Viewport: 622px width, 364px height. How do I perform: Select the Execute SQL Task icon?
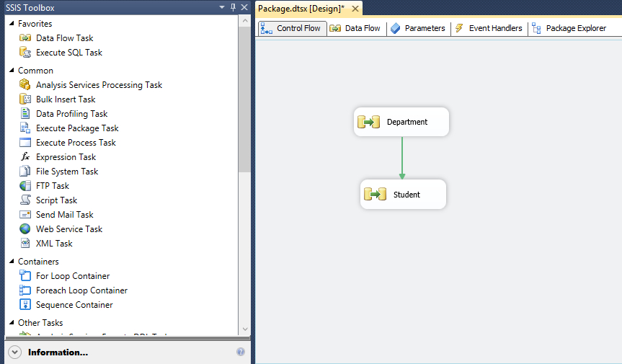coord(25,53)
